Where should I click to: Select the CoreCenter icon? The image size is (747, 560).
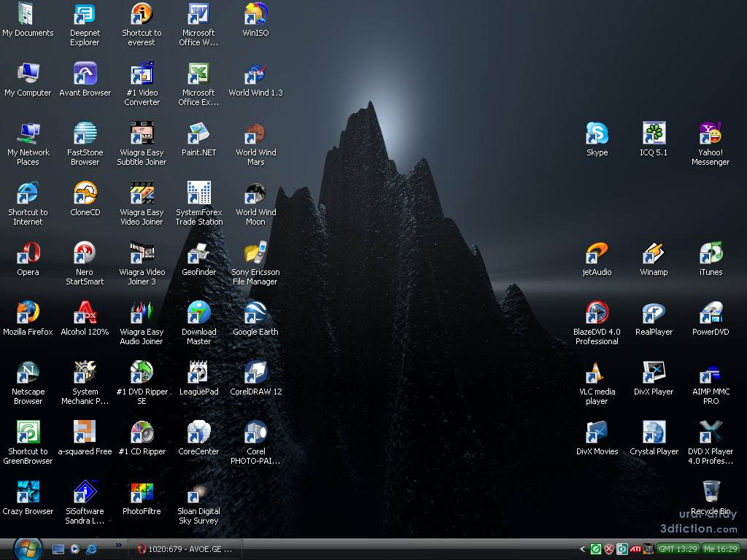coord(198,432)
